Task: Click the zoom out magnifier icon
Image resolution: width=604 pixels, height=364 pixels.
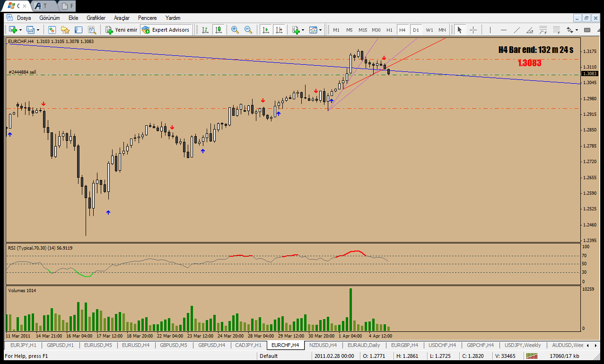Action: [x=248, y=30]
